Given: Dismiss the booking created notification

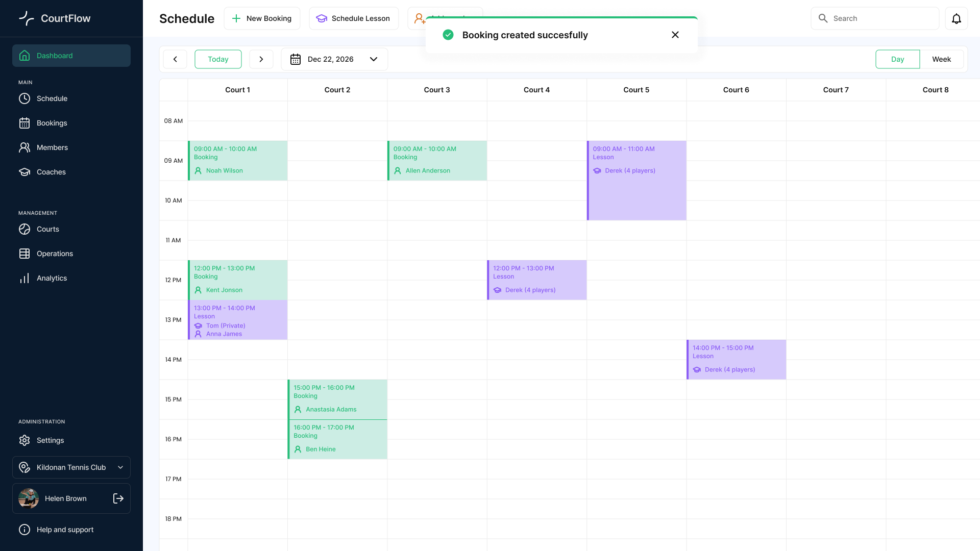Looking at the screenshot, I should pos(675,35).
